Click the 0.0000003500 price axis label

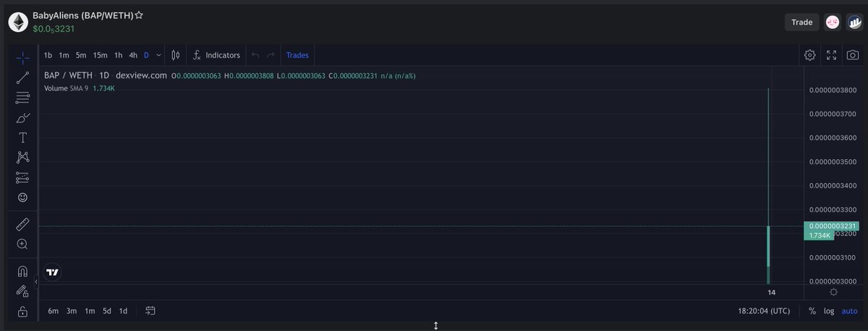[833, 162]
